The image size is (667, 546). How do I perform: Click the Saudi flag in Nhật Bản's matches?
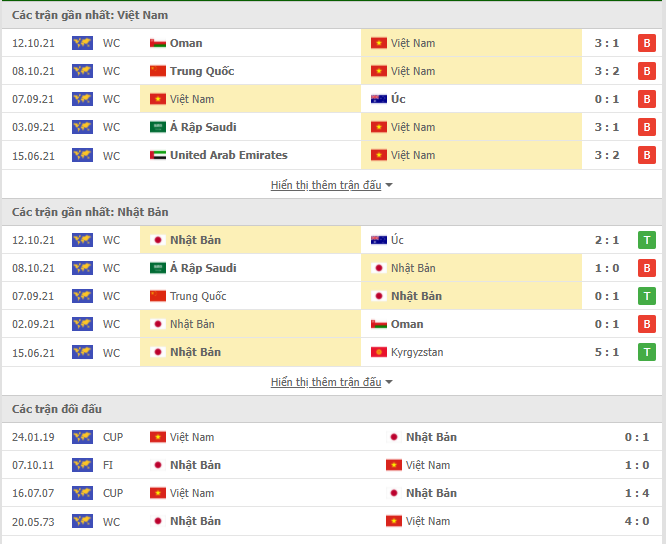[x=158, y=268]
